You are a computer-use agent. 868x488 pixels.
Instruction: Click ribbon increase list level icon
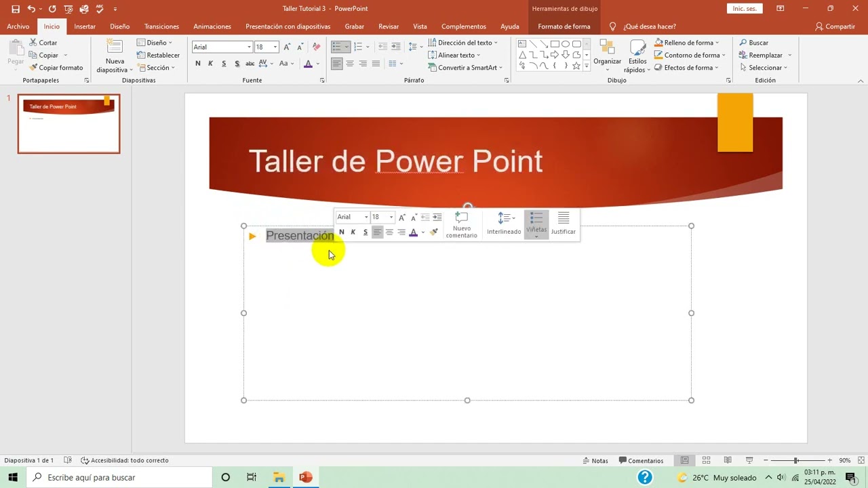(x=396, y=47)
